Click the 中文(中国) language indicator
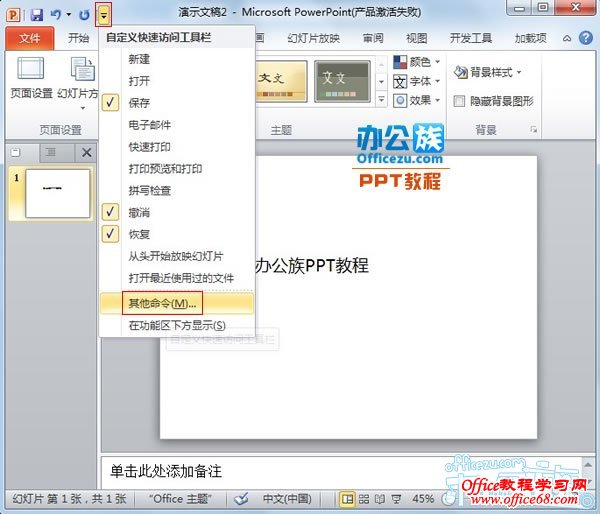This screenshot has height=514, width=600. coord(287,499)
